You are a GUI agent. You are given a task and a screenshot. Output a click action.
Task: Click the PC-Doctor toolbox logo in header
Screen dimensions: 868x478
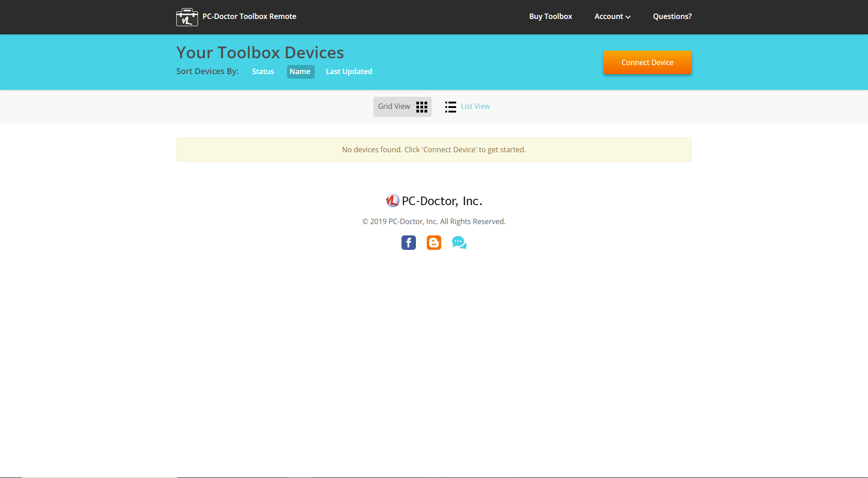pos(187,17)
